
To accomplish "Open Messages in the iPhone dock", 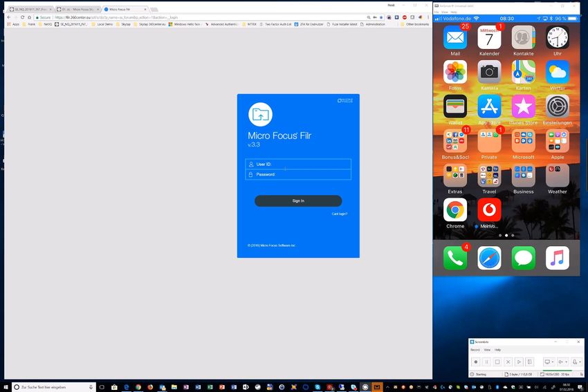I will point(523,258).
